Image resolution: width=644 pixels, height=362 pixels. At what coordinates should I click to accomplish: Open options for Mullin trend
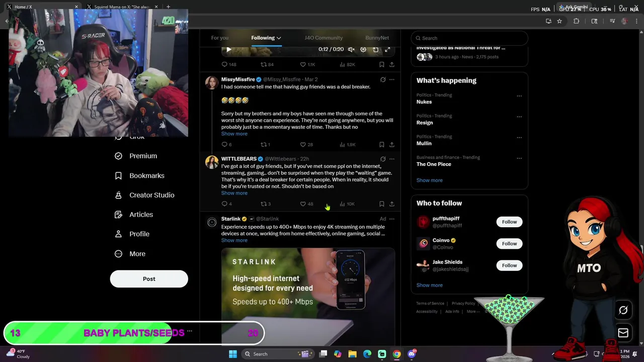coord(519,137)
